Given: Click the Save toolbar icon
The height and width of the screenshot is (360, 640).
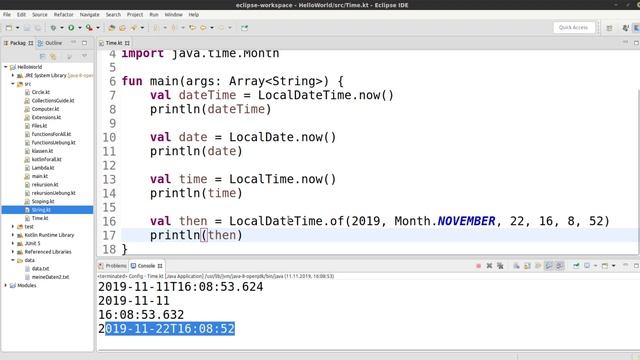Looking at the screenshot, I should (27, 28).
